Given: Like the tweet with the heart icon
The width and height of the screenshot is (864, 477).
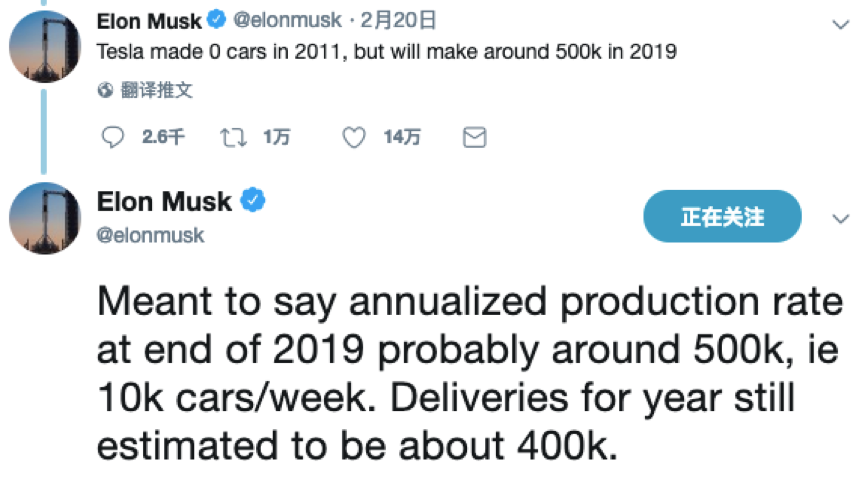Looking at the screenshot, I should (354, 137).
